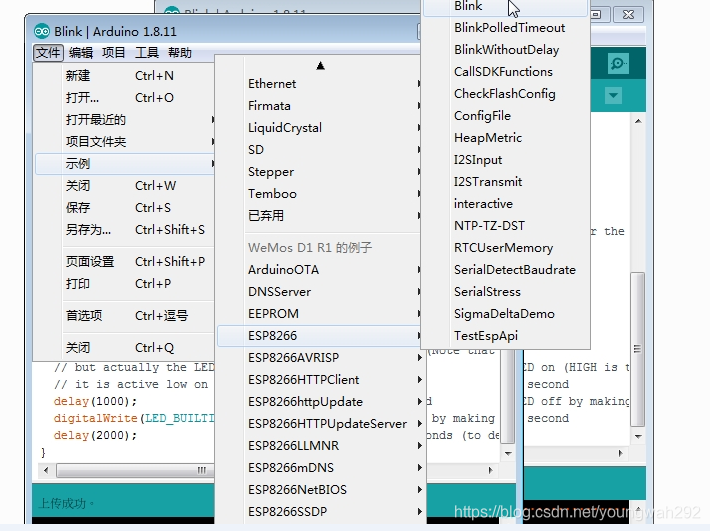Open the tab dropdown arrow in the teal toolbar

coord(614,96)
